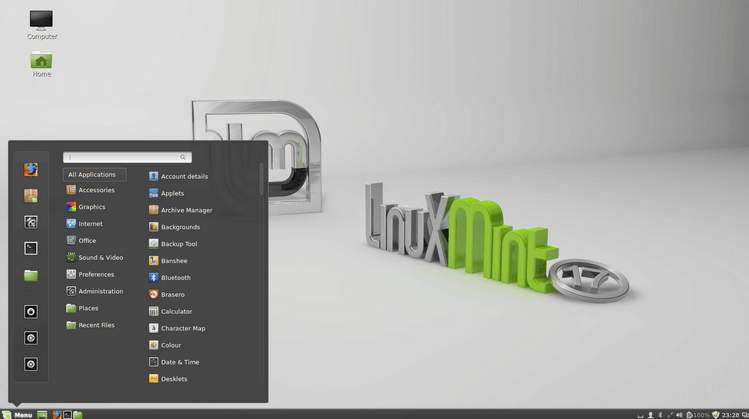Image resolution: width=749 pixels, height=419 pixels.
Task: Launch the Backup Tool
Action: pos(173,244)
